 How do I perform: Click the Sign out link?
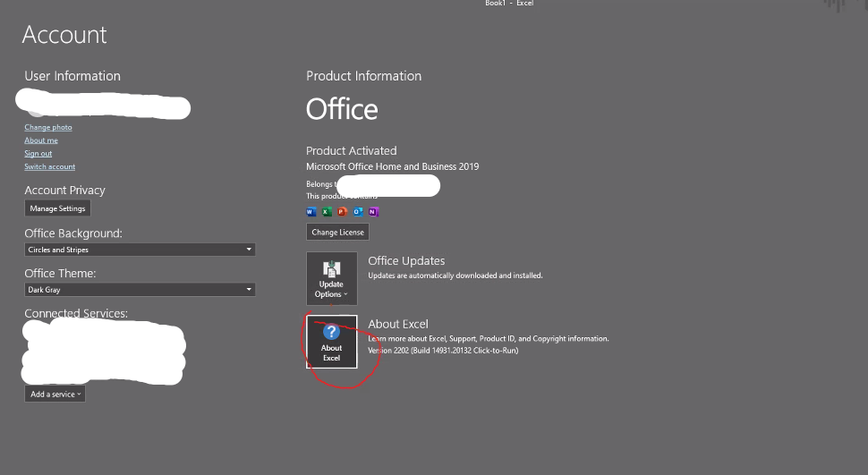[x=38, y=154]
